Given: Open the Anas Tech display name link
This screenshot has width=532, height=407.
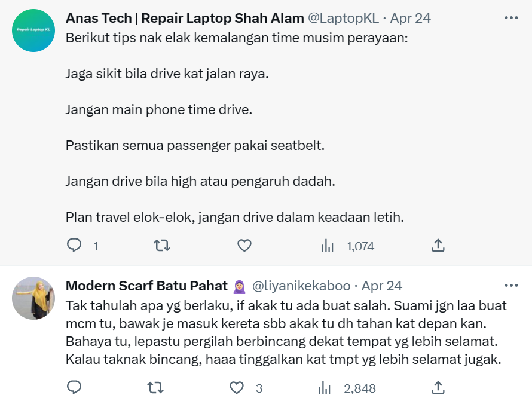Looking at the screenshot, I should (x=184, y=18).
